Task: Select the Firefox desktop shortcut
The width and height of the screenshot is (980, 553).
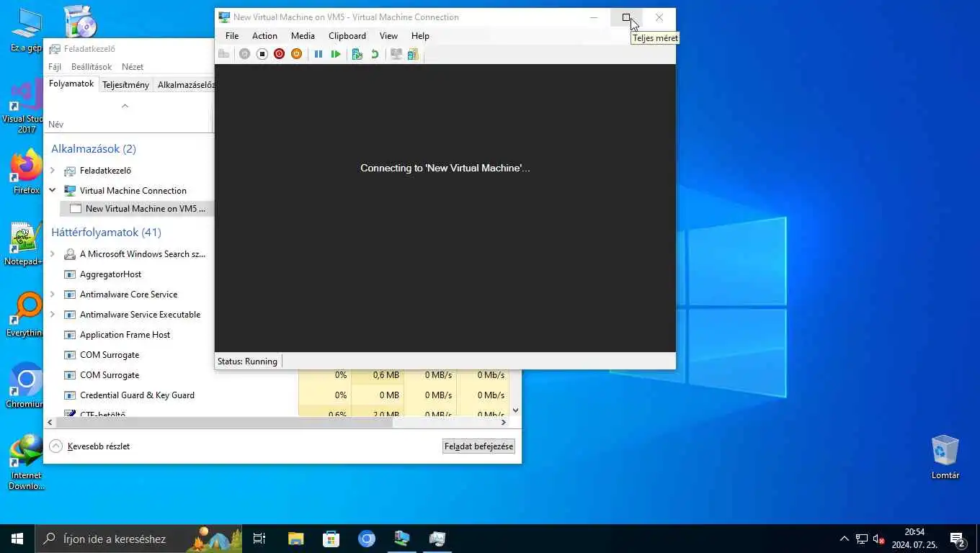Action: 26,173
